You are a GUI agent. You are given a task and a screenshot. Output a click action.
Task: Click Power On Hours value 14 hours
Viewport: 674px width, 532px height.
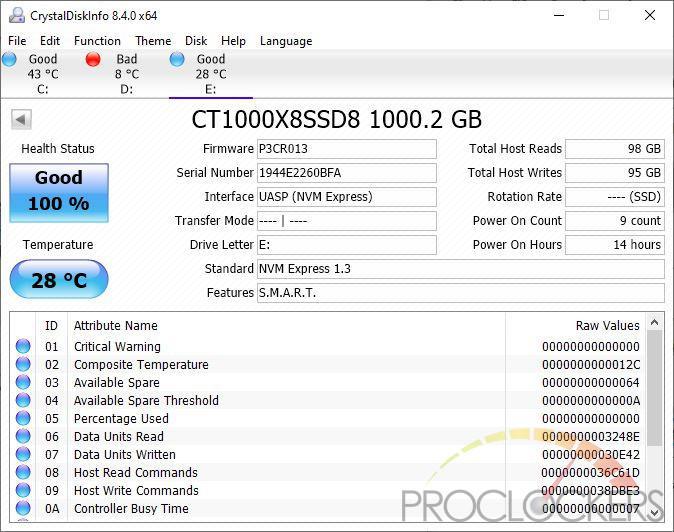pyautogui.click(x=615, y=245)
